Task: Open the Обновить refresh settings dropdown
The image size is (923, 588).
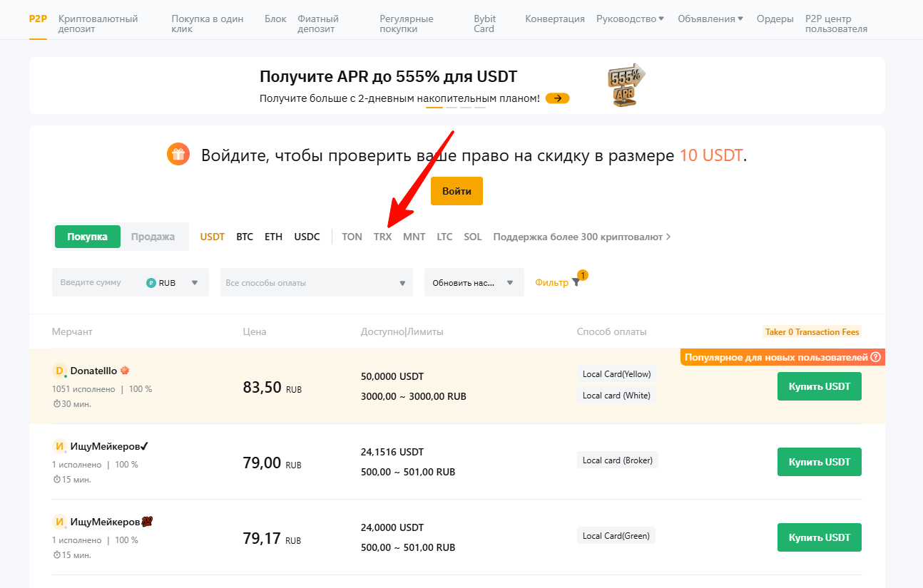Action: click(x=474, y=283)
